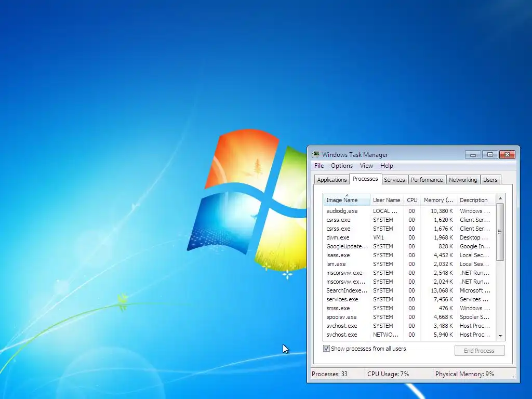
Task: Select svchost.exe using 5,940 K memory
Action: (409, 334)
